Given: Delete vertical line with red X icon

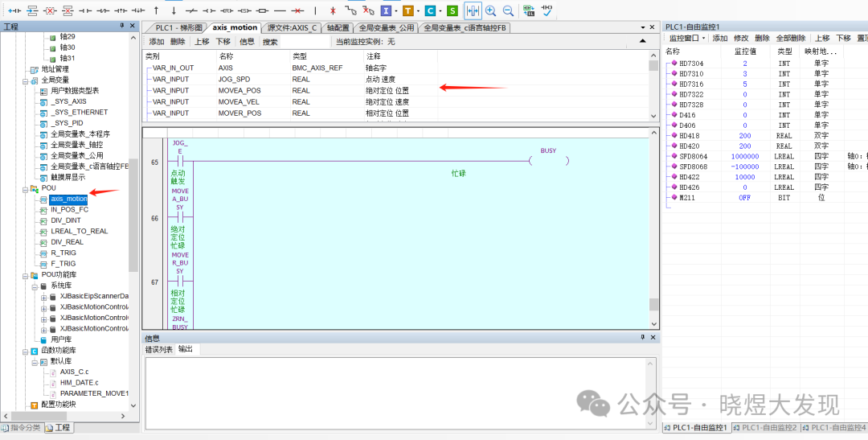Looking at the screenshot, I should tap(333, 10).
